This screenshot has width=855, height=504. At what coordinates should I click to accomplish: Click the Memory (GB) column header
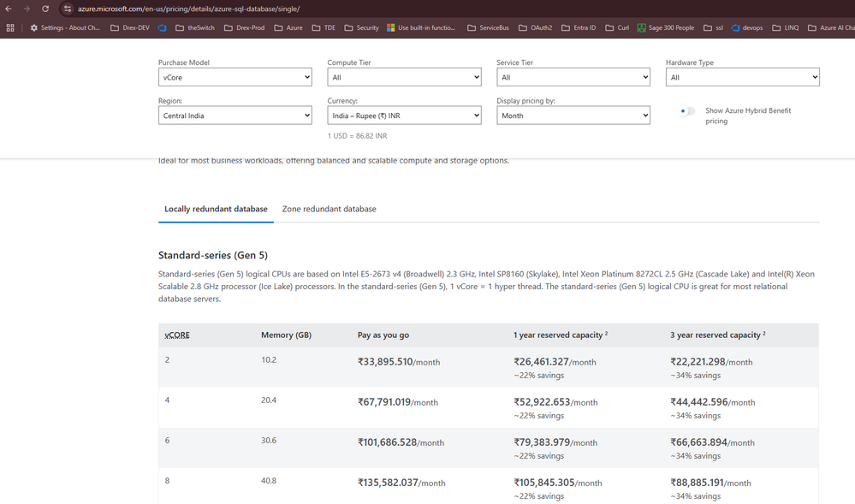tap(286, 335)
